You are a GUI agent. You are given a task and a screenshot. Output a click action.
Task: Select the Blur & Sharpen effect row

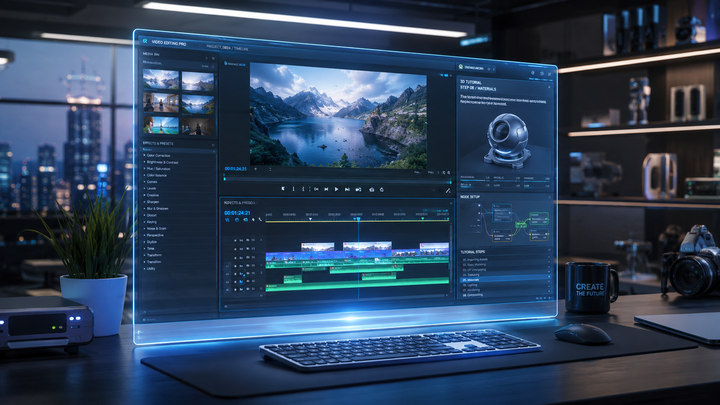tap(179, 208)
